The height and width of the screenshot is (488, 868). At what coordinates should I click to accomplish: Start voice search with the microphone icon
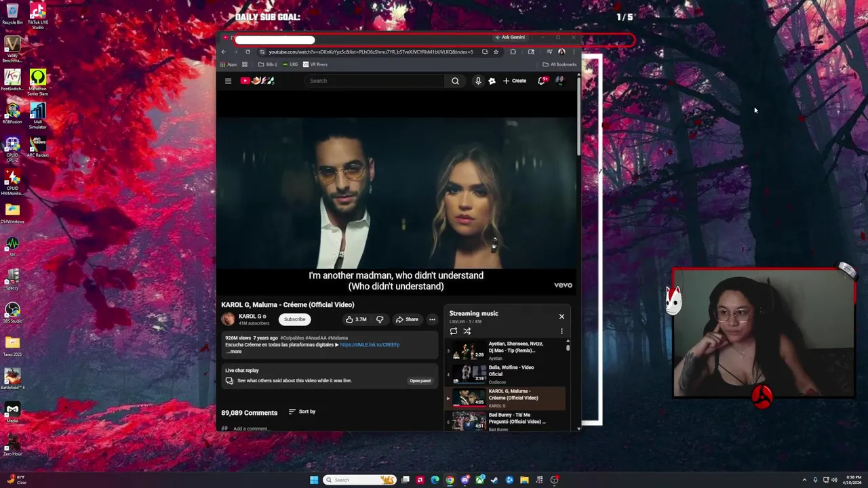[x=478, y=81]
